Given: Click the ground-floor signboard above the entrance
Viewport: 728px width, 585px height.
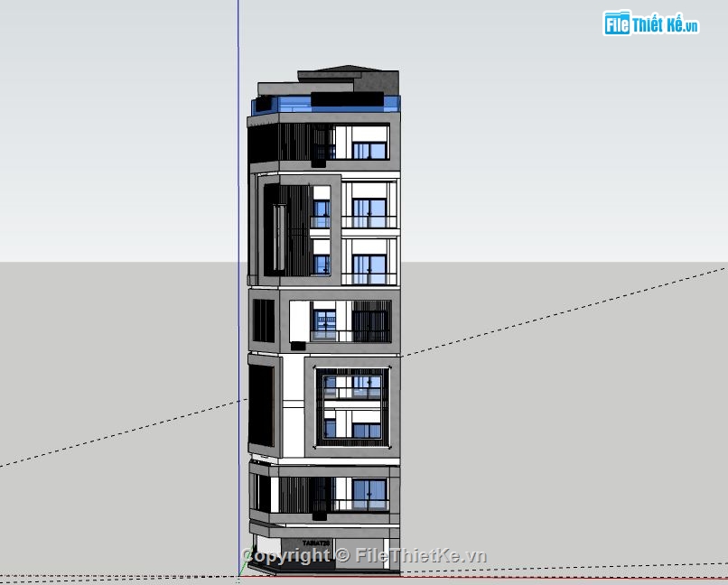Looking at the screenshot, I should [316, 543].
